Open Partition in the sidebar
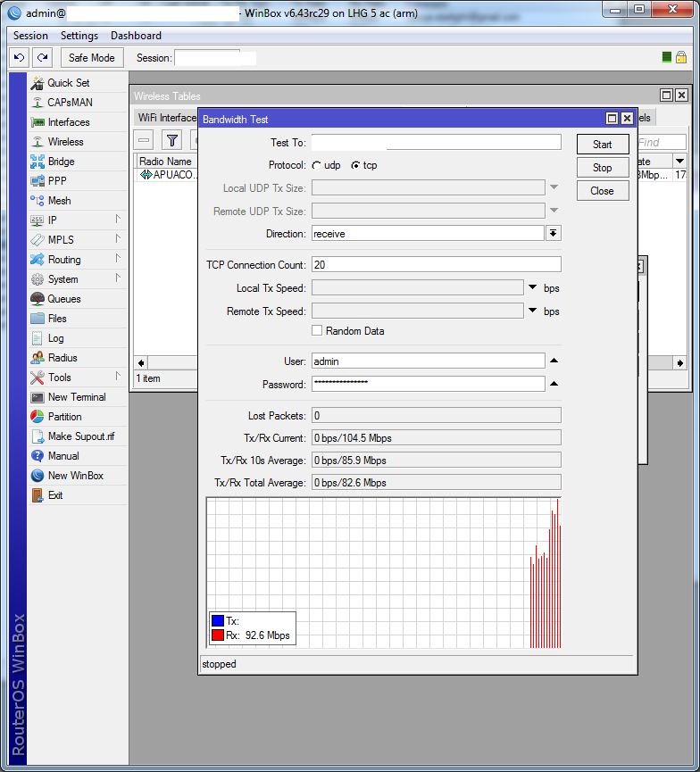700x772 pixels. (78, 417)
